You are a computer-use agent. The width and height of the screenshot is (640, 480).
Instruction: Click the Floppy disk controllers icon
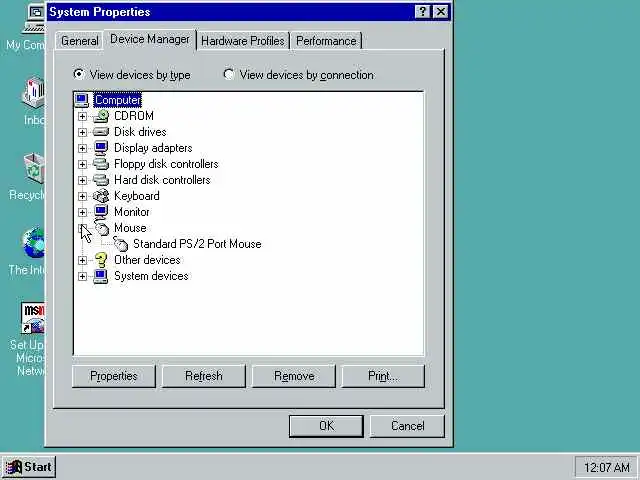pos(101,164)
